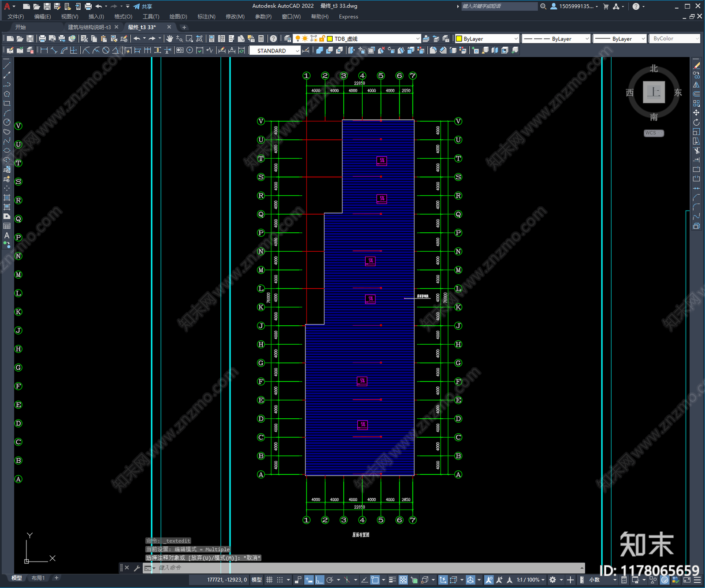
Task: Open the Help question mark in standard toolbar
Action: 273,39
